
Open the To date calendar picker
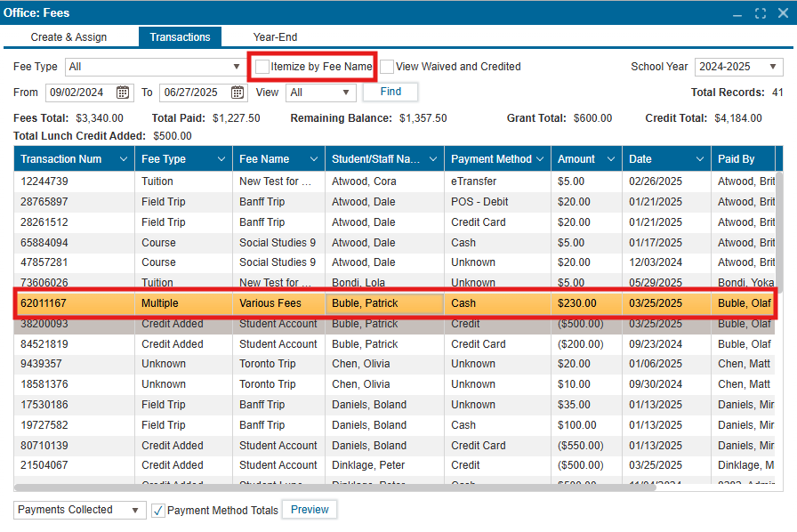click(x=238, y=93)
